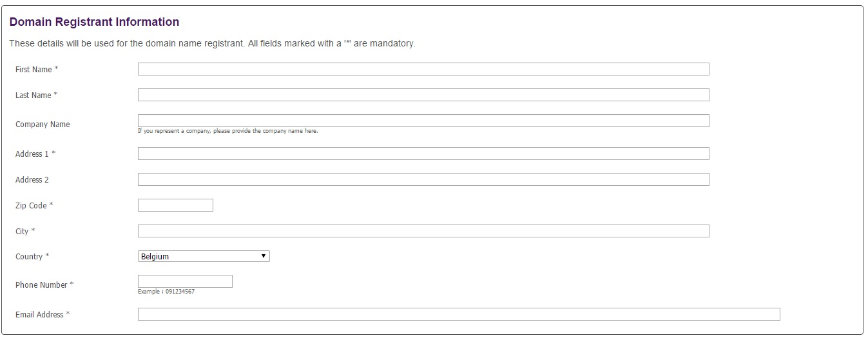The height and width of the screenshot is (340, 868).
Task: Focus the Last Name input box
Action: tap(423, 95)
